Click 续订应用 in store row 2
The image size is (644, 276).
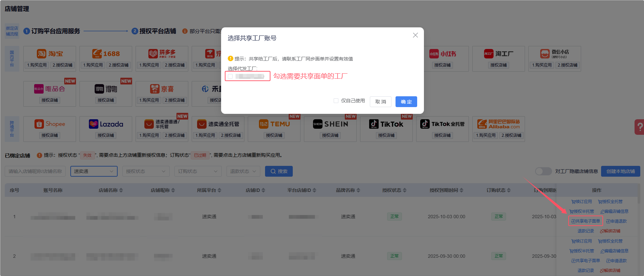581,241
